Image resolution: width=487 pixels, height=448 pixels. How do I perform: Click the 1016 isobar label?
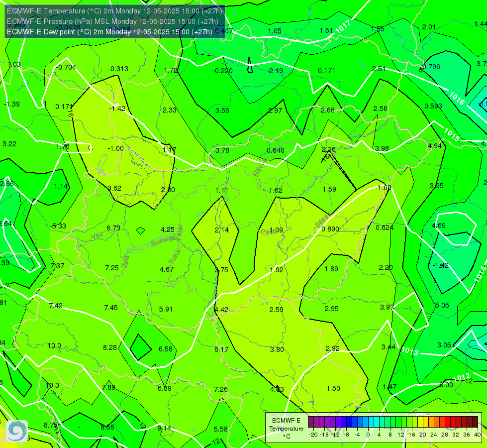pyautogui.click(x=457, y=99)
